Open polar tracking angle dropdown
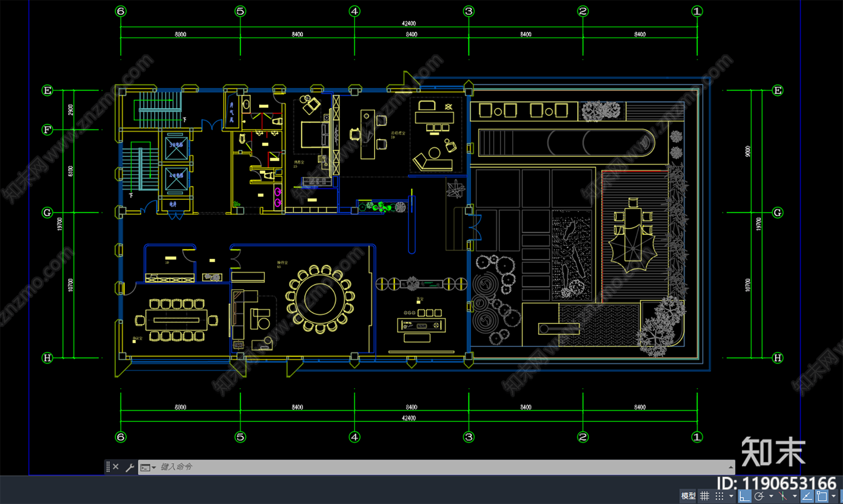This screenshot has width=843, height=504. point(771,496)
